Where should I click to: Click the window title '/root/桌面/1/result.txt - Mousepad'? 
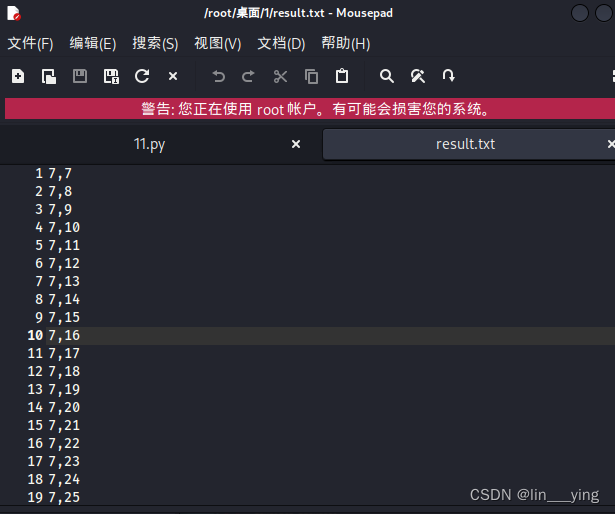(x=298, y=13)
